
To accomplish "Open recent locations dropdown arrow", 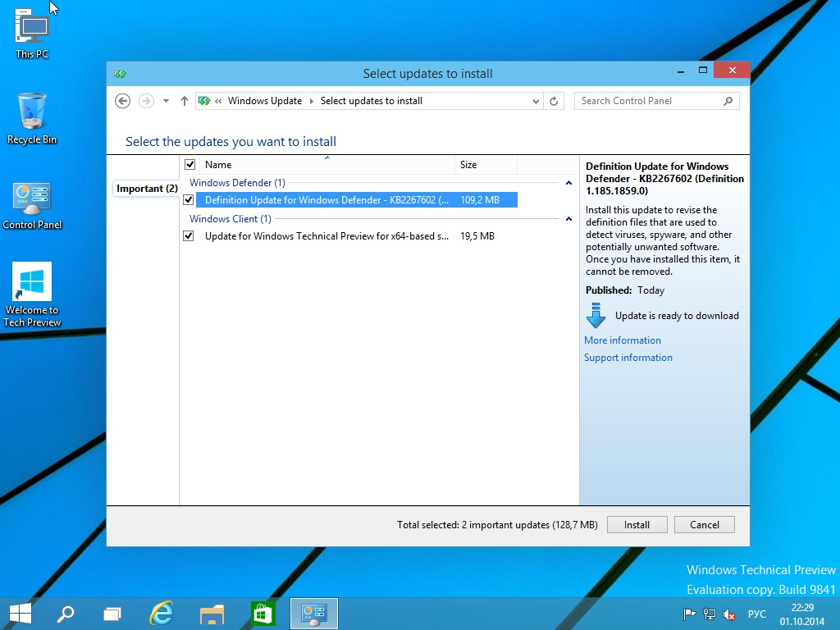I will pyautogui.click(x=166, y=101).
